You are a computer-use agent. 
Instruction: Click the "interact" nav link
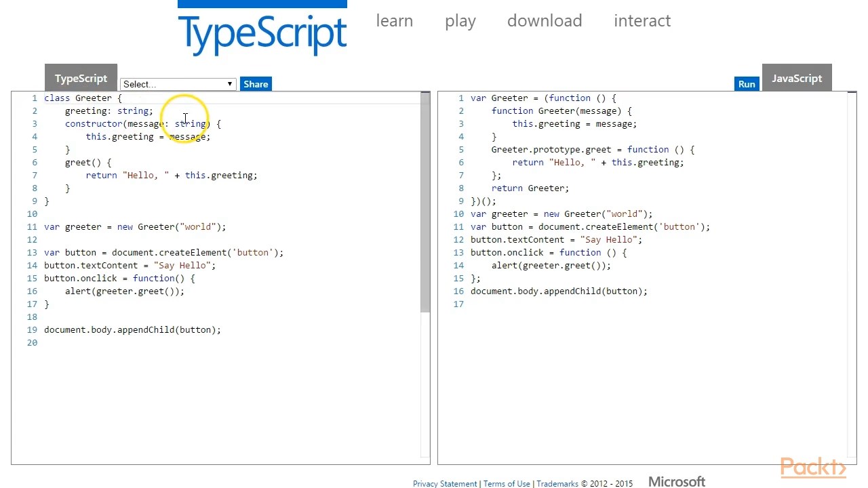[x=642, y=20]
